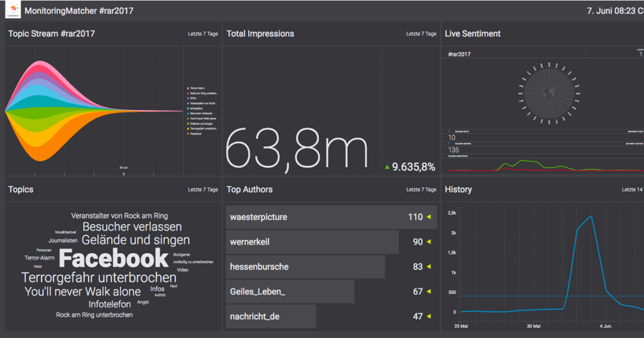Click the yellow arrow in wernerkeil row

pos(429,242)
